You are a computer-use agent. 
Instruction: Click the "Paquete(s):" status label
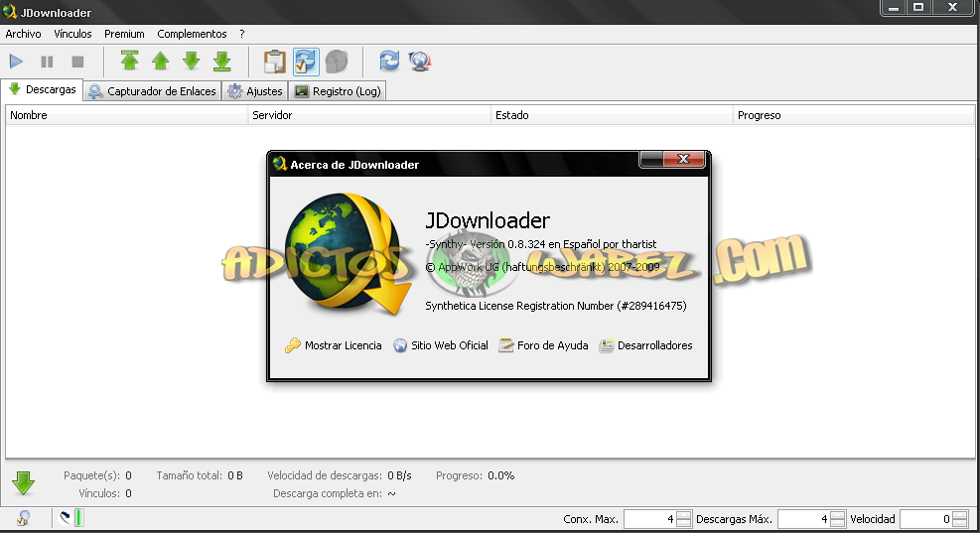[x=91, y=475]
